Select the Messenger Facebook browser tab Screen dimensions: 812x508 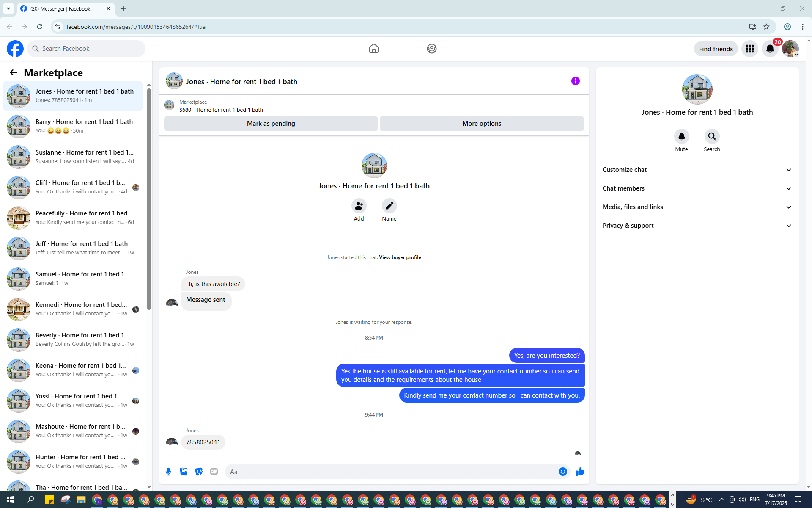[66, 8]
